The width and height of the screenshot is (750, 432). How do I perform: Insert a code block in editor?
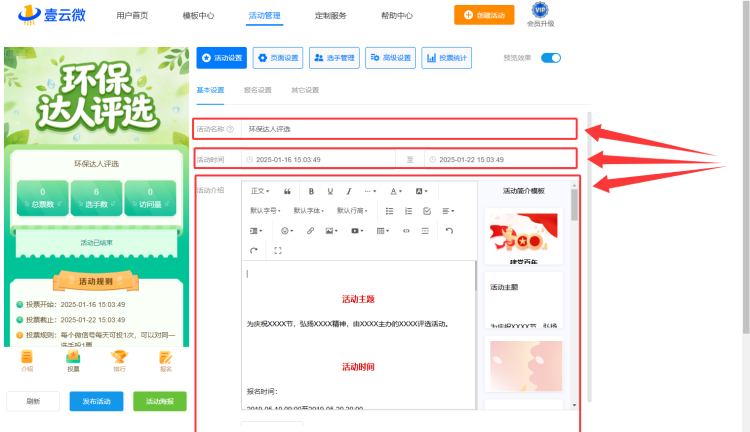[406, 231]
